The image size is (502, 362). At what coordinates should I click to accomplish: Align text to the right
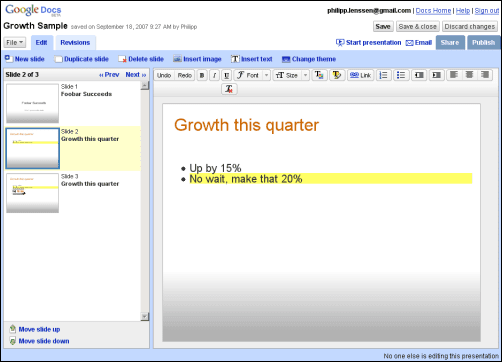coord(485,75)
